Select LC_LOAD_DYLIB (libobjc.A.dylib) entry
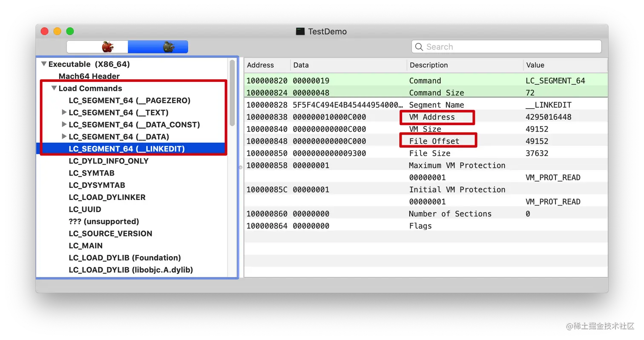 (131, 270)
